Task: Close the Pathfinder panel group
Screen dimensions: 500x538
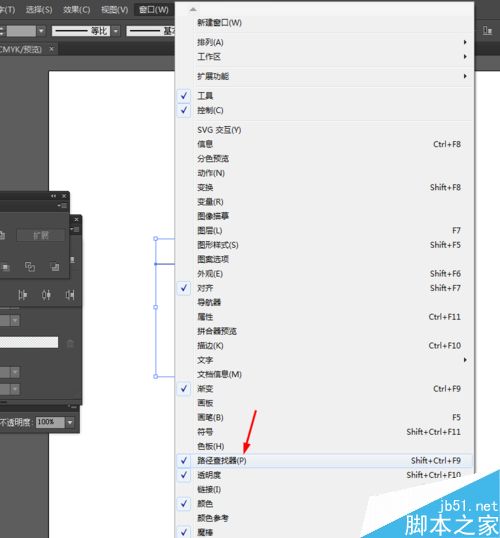Action: pos(64,196)
